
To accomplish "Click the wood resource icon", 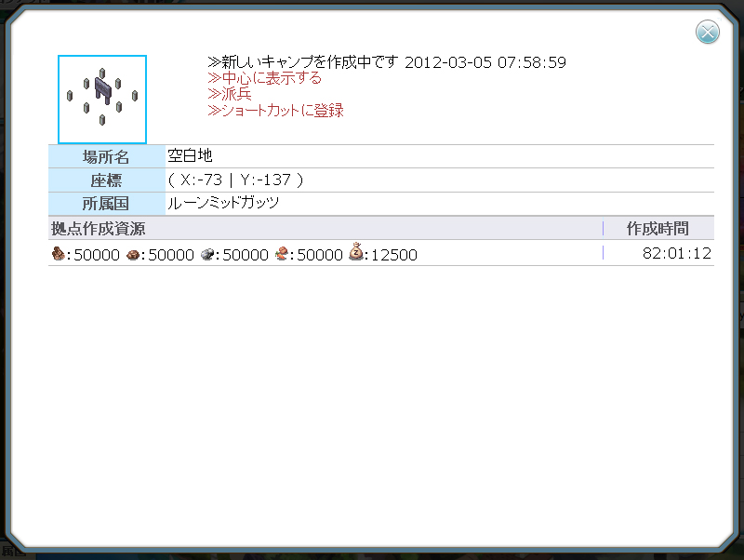I will 59,254.
